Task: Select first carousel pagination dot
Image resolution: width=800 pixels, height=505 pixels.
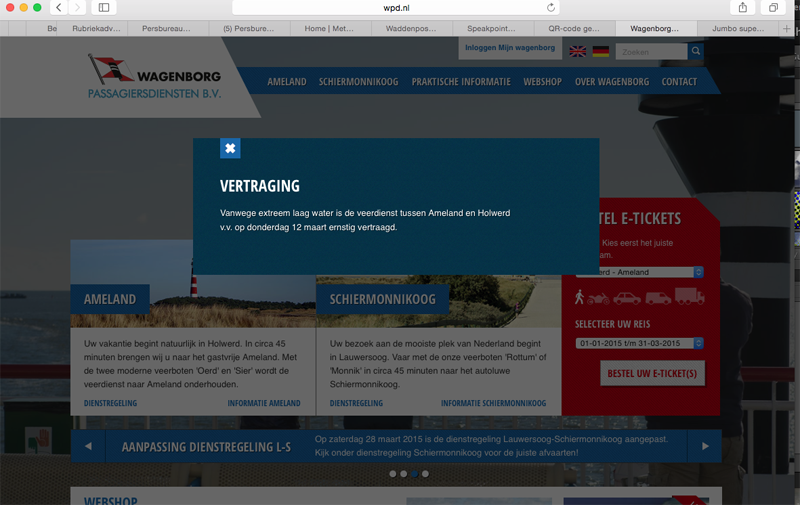Action: (x=392, y=474)
